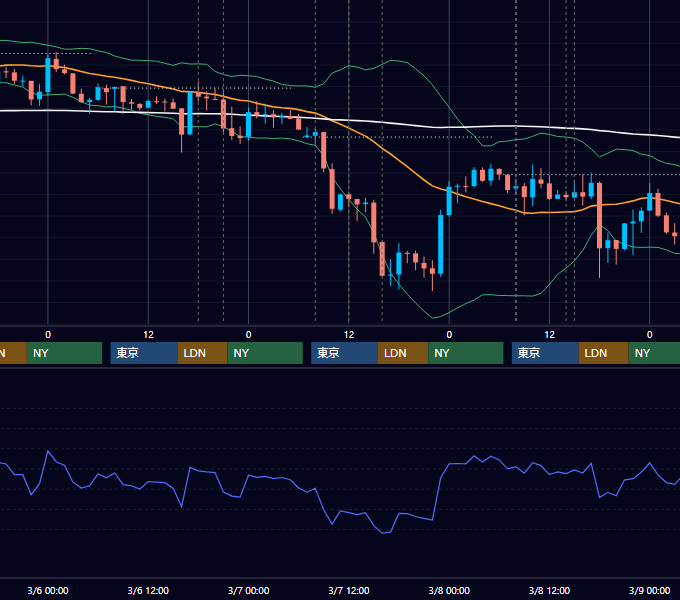Image resolution: width=680 pixels, height=600 pixels.
Task: Click the 3/7 00:00 date axis label
Action: click(248, 590)
